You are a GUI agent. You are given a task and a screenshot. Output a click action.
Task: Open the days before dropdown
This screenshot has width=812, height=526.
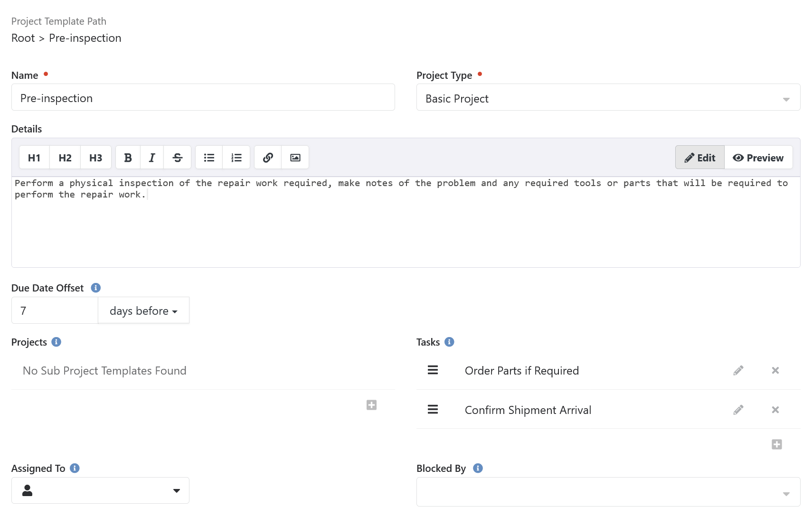point(143,310)
